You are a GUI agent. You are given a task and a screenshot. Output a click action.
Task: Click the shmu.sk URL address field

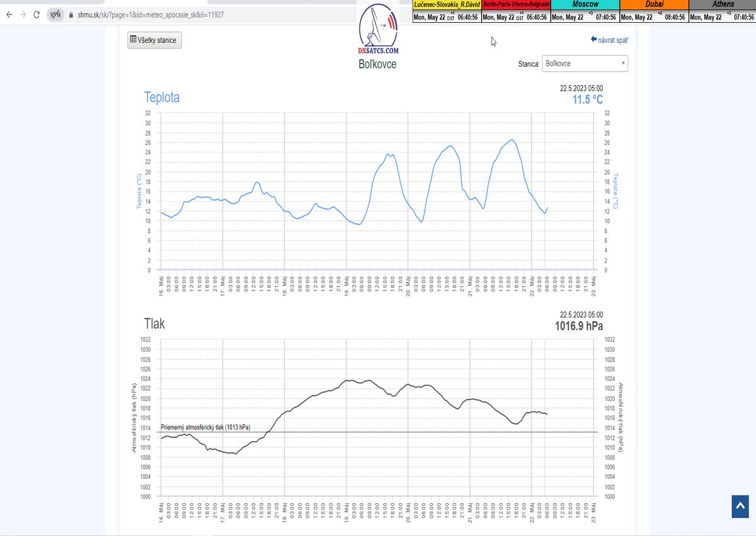(x=150, y=15)
